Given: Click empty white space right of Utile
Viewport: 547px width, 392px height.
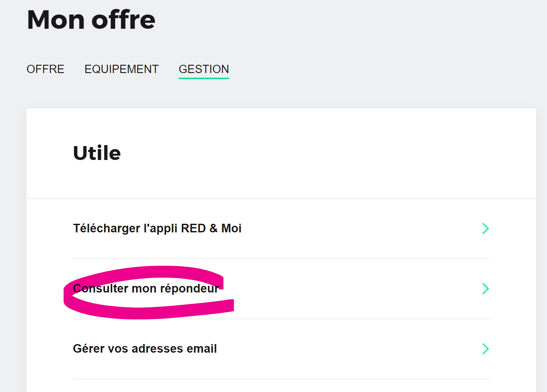Looking at the screenshot, I should (x=298, y=153).
